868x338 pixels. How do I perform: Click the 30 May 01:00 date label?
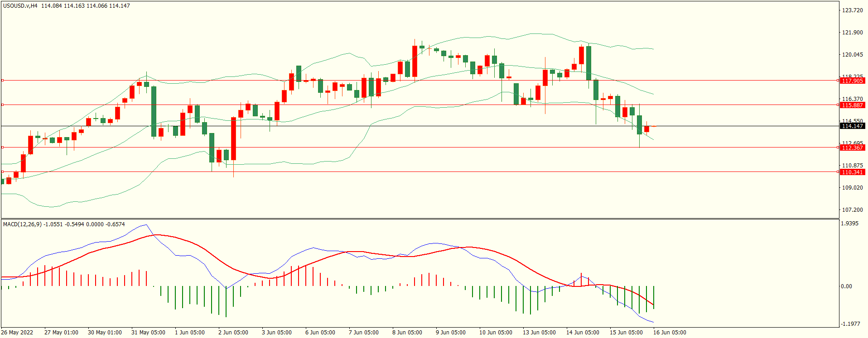105,333
